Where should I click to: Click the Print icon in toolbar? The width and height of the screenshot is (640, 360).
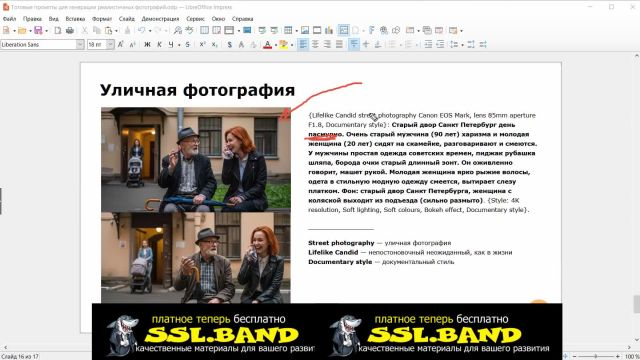coord(70,30)
